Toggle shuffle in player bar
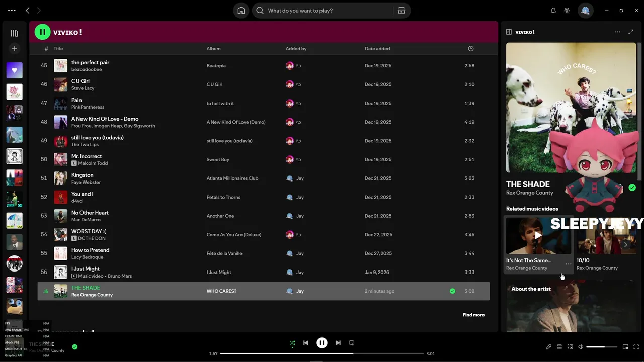Image resolution: width=644 pixels, height=362 pixels. [x=292, y=343]
